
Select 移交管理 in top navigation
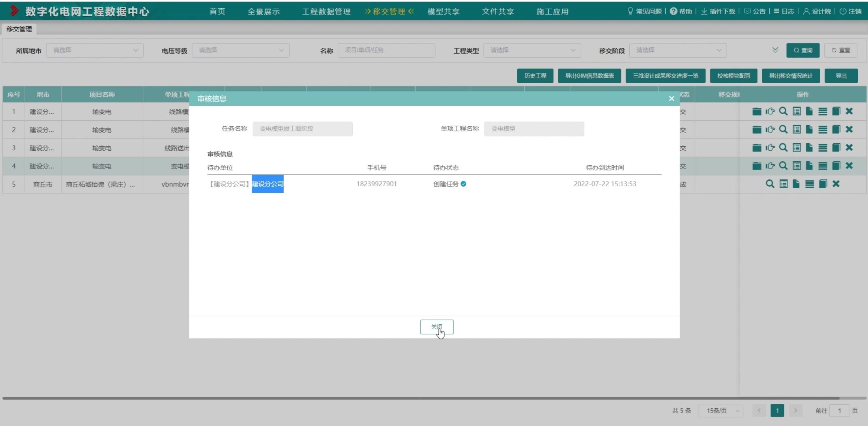click(x=389, y=11)
